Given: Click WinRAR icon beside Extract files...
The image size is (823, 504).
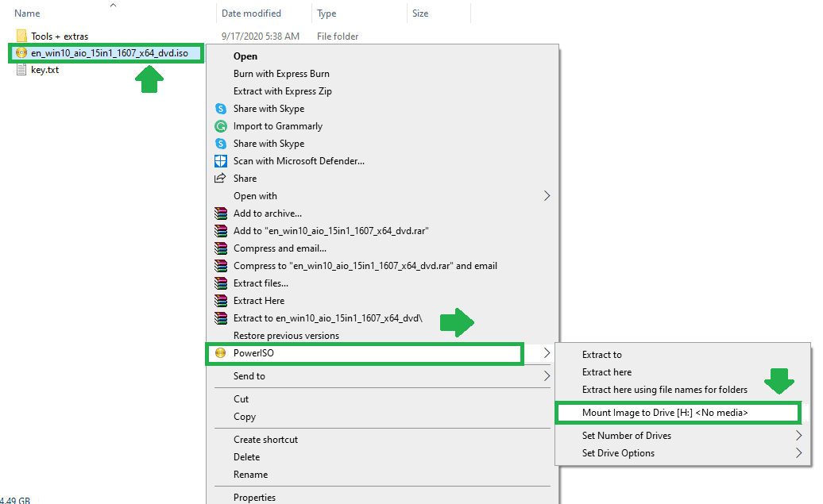Looking at the screenshot, I should pyautogui.click(x=221, y=283).
